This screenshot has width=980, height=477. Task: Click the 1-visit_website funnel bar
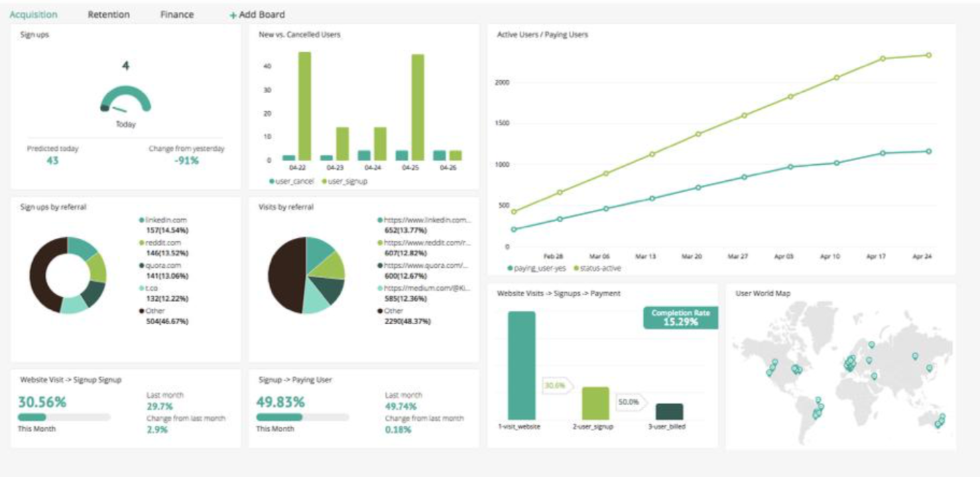tap(522, 365)
